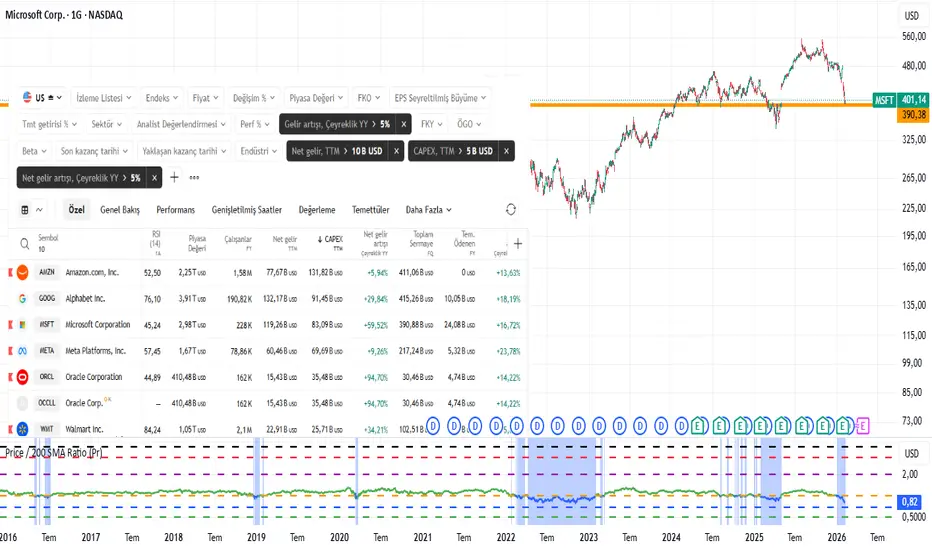Click the purple E earnings marker
932x550 pixels.
click(x=863, y=425)
